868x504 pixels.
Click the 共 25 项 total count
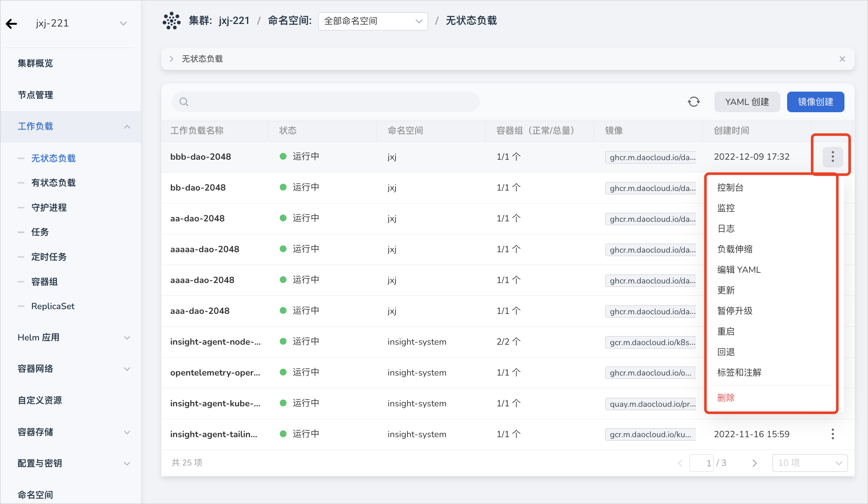187,462
